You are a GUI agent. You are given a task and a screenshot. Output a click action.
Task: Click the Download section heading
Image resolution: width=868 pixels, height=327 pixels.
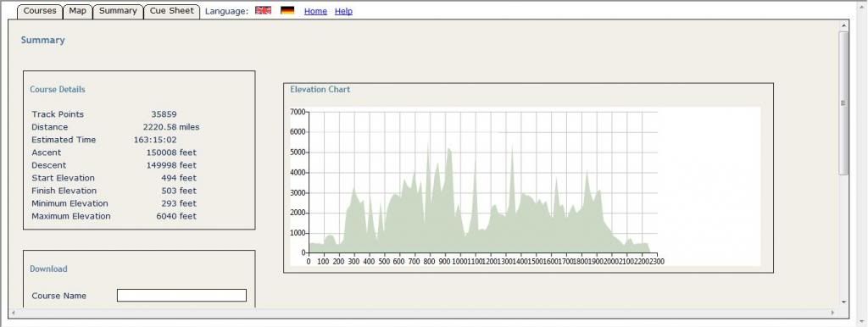tap(48, 269)
